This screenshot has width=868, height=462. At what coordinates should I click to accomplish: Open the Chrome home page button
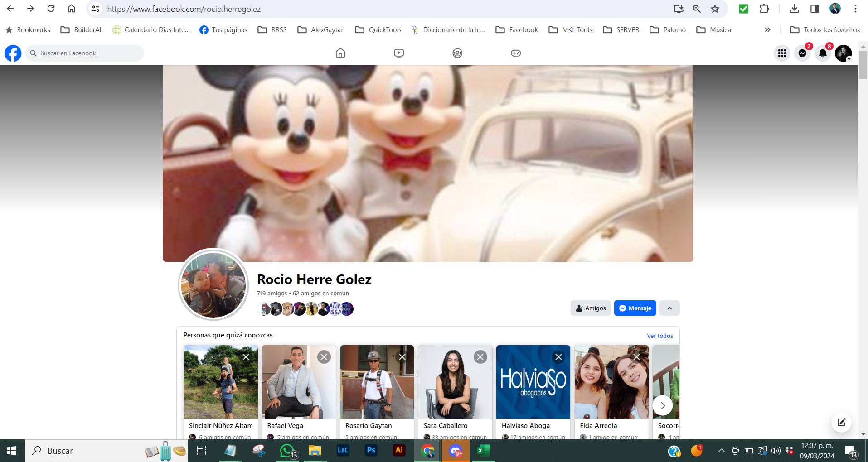click(x=71, y=9)
